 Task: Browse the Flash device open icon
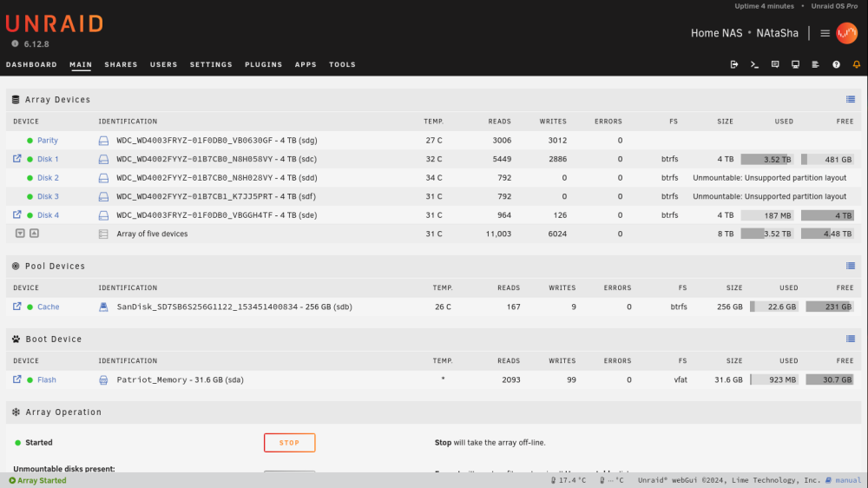(17, 379)
